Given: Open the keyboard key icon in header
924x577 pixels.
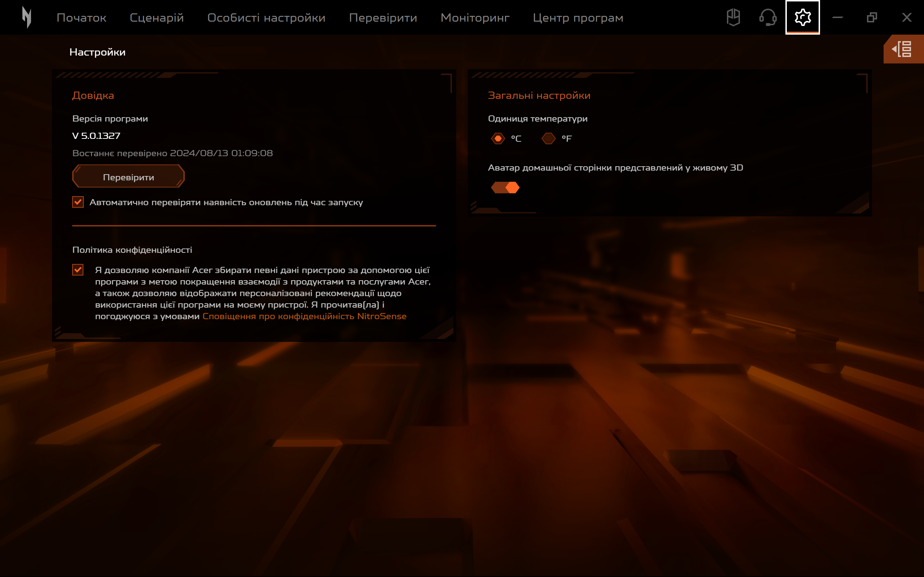Looking at the screenshot, I should (733, 18).
